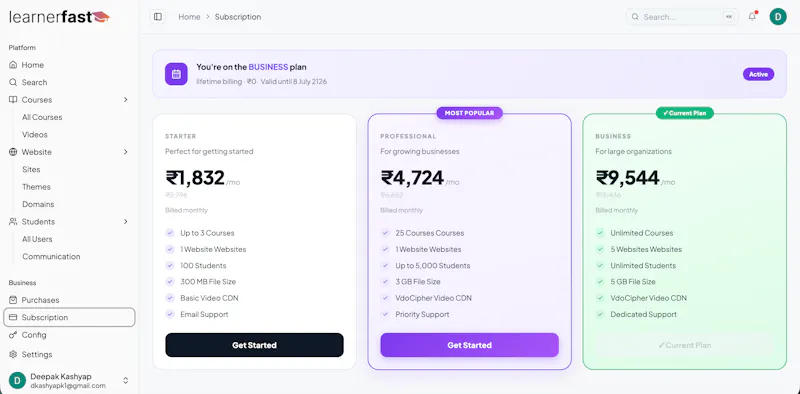Click the Home breadcrumb link
The width and height of the screenshot is (800, 394).
click(x=189, y=17)
